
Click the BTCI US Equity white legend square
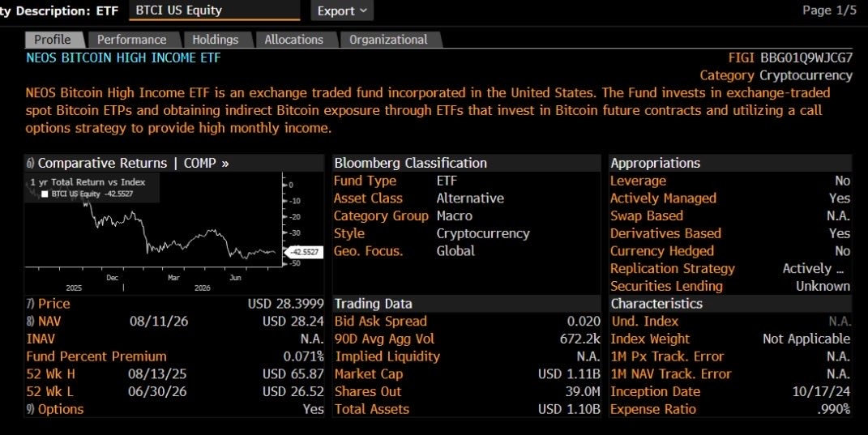point(45,194)
